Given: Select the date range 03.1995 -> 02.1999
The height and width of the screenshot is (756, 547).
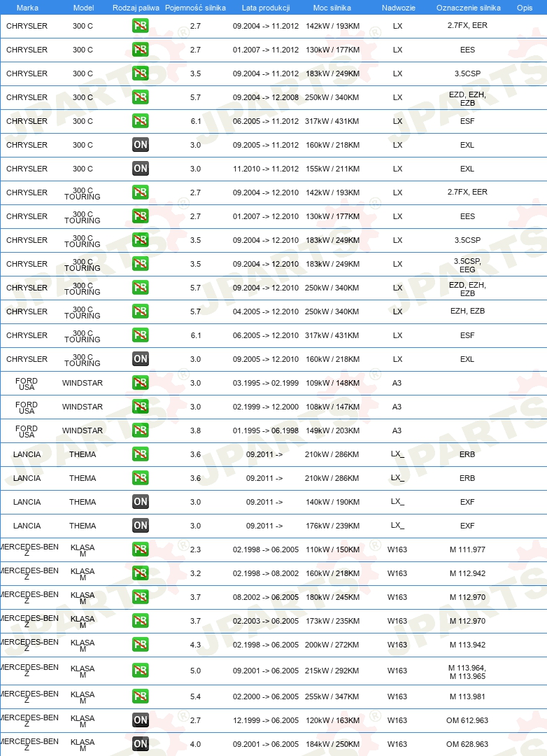Looking at the screenshot, I should (x=266, y=383).
